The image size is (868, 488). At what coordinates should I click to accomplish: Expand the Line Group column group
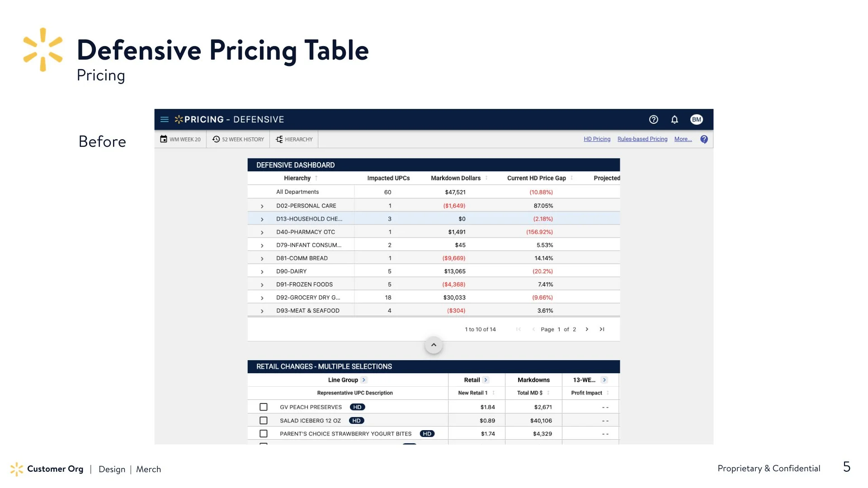click(364, 380)
